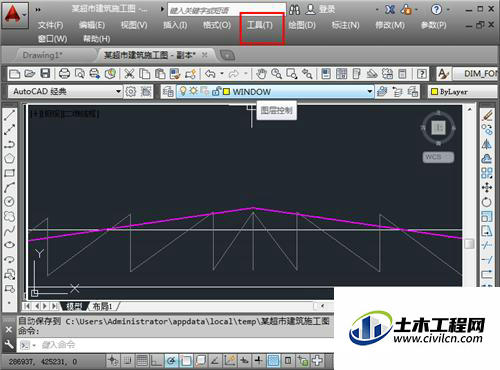Click the WINDOW layer yellow color swatch

coord(226,91)
